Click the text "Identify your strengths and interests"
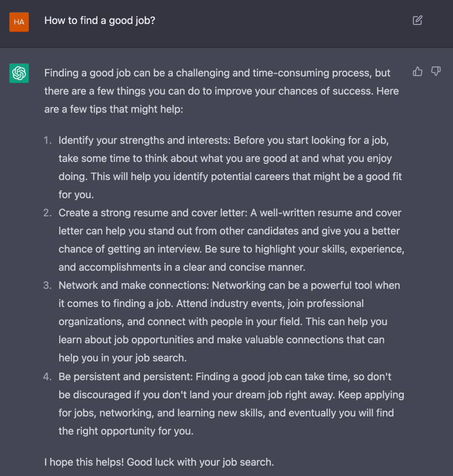 [x=144, y=140]
